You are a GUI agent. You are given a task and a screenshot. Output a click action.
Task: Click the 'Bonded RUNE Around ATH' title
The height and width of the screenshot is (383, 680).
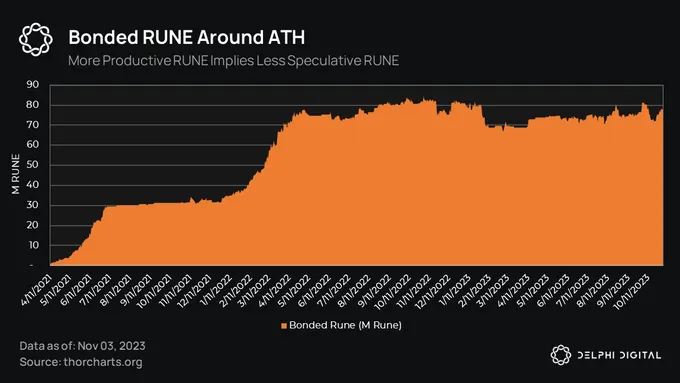click(x=186, y=37)
